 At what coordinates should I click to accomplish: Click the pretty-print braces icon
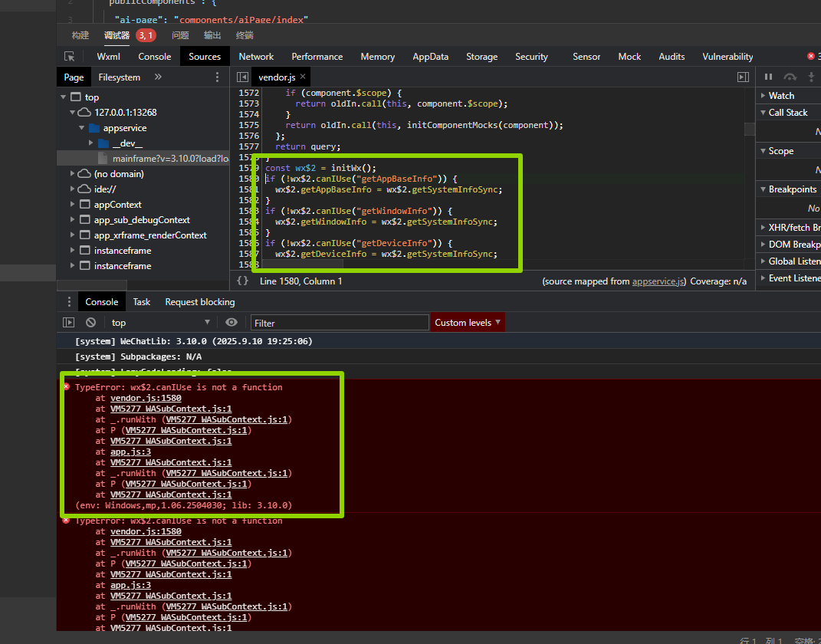pos(241,281)
